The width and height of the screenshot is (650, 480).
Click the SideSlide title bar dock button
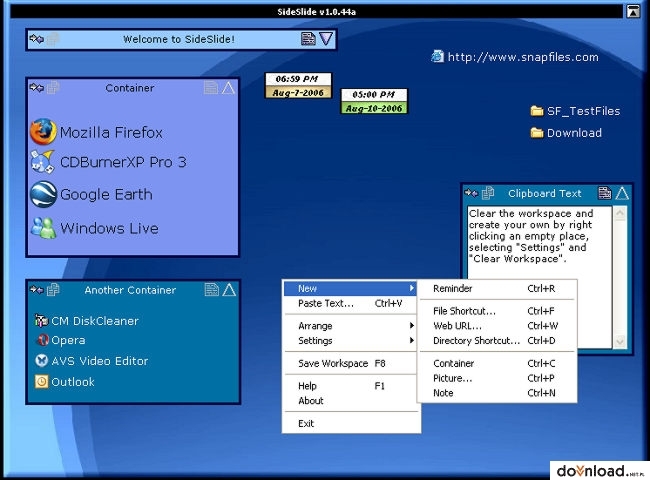tap(633, 11)
